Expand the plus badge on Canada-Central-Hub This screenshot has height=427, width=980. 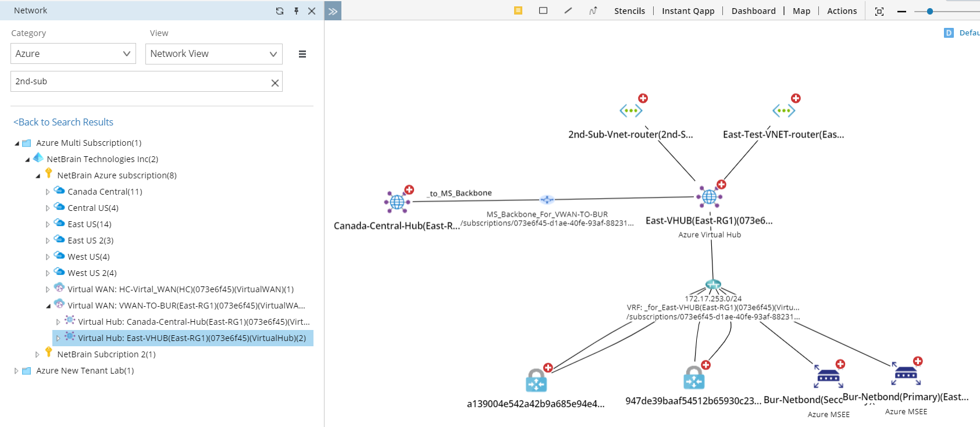click(x=409, y=189)
